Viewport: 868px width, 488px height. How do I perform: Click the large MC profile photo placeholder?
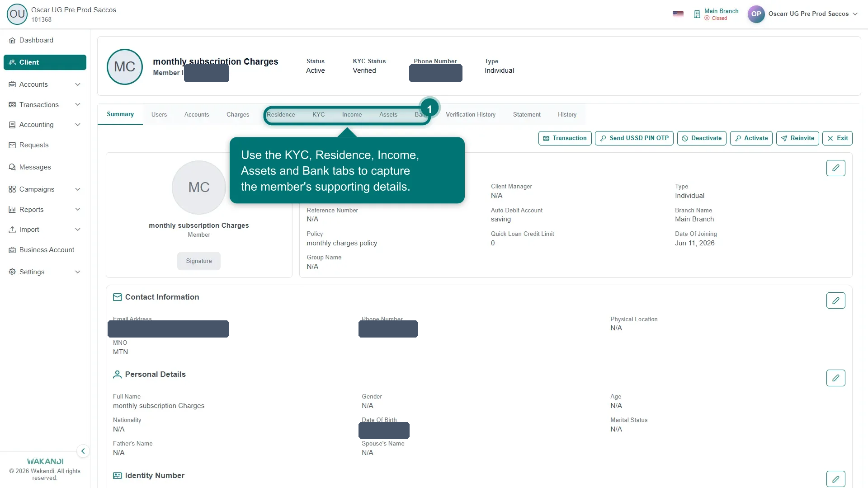tap(199, 187)
